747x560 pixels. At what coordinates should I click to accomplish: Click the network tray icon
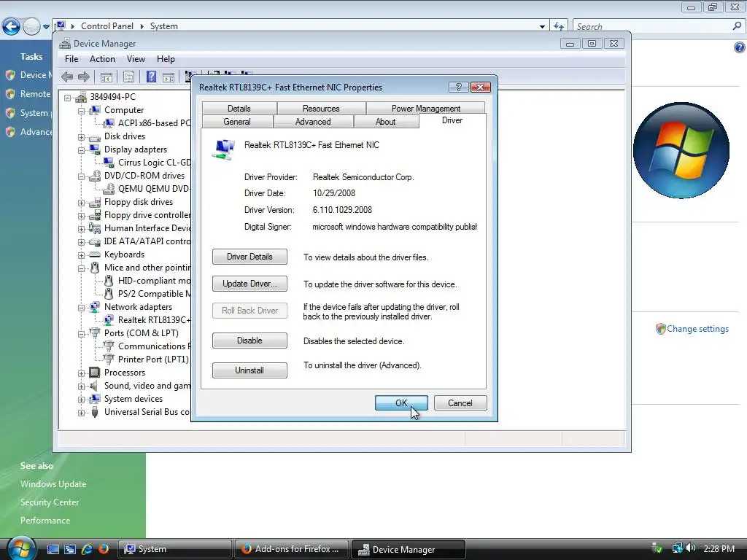click(x=677, y=548)
